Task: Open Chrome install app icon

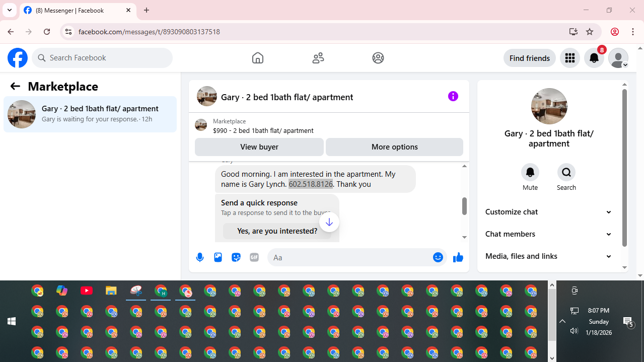Action: 574,32
